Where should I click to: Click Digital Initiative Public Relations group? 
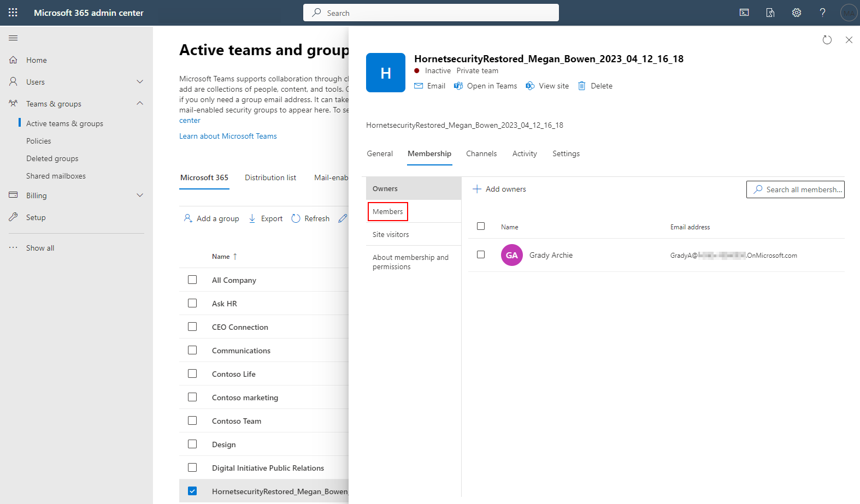click(x=268, y=468)
